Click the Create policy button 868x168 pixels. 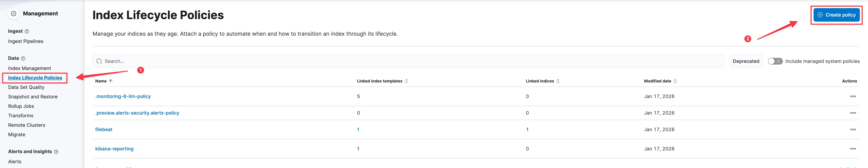point(836,15)
